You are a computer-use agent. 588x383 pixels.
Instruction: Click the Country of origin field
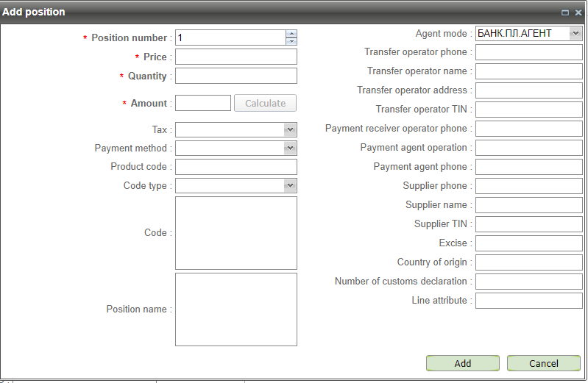coord(528,262)
